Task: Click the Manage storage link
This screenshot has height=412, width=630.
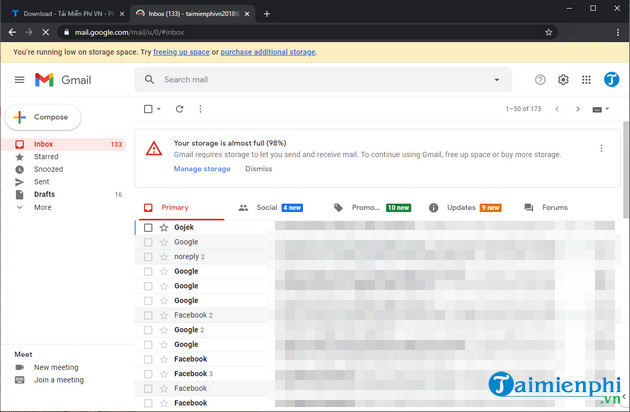Action: pos(202,169)
